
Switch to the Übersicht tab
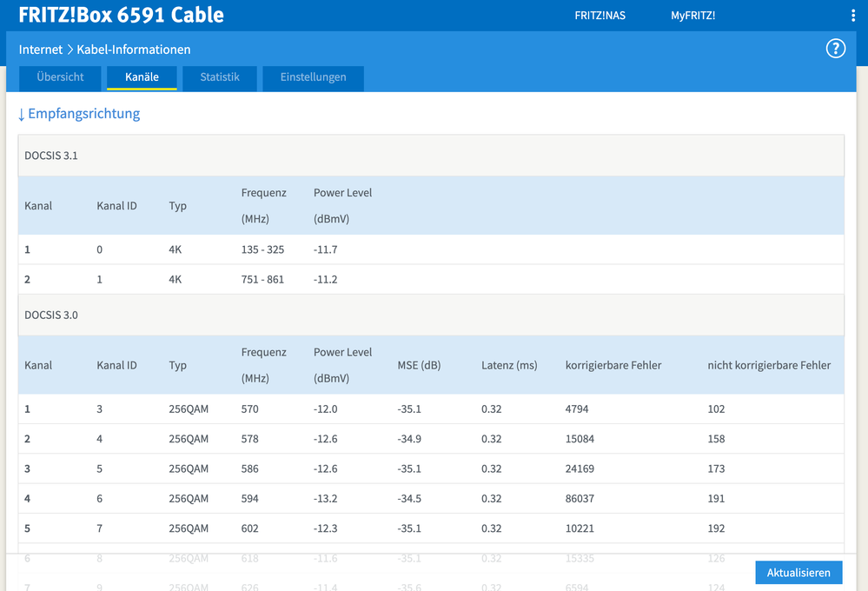click(x=61, y=77)
